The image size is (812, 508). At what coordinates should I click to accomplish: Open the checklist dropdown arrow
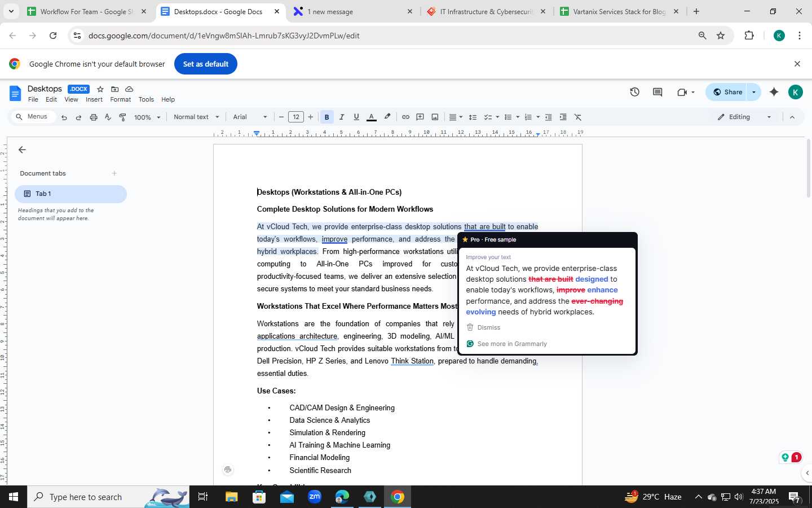point(498,117)
